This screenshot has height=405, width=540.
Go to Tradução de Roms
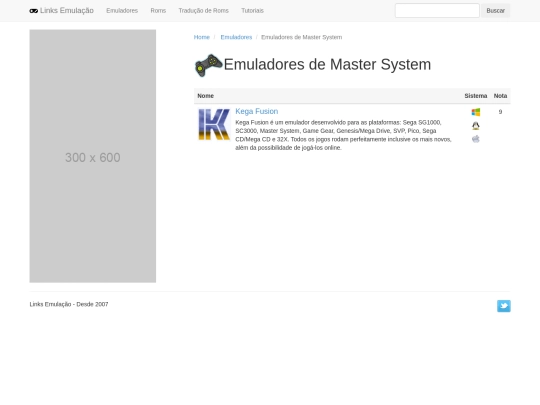click(x=204, y=11)
